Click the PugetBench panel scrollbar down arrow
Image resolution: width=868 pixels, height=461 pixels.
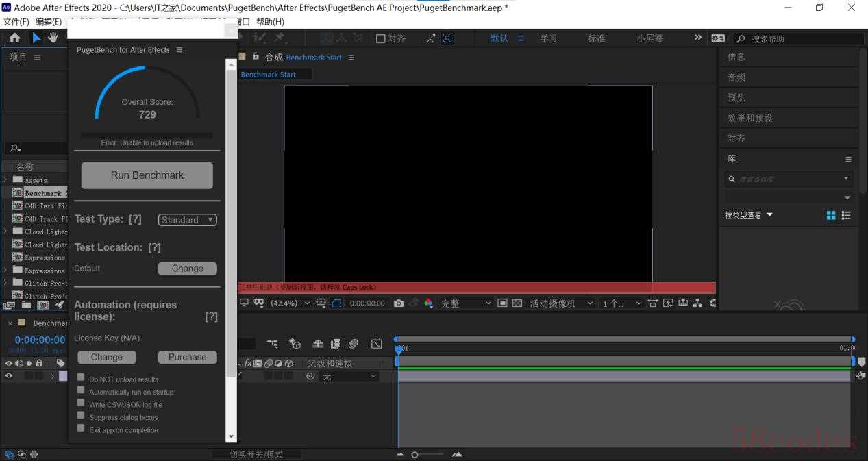[231, 436]
